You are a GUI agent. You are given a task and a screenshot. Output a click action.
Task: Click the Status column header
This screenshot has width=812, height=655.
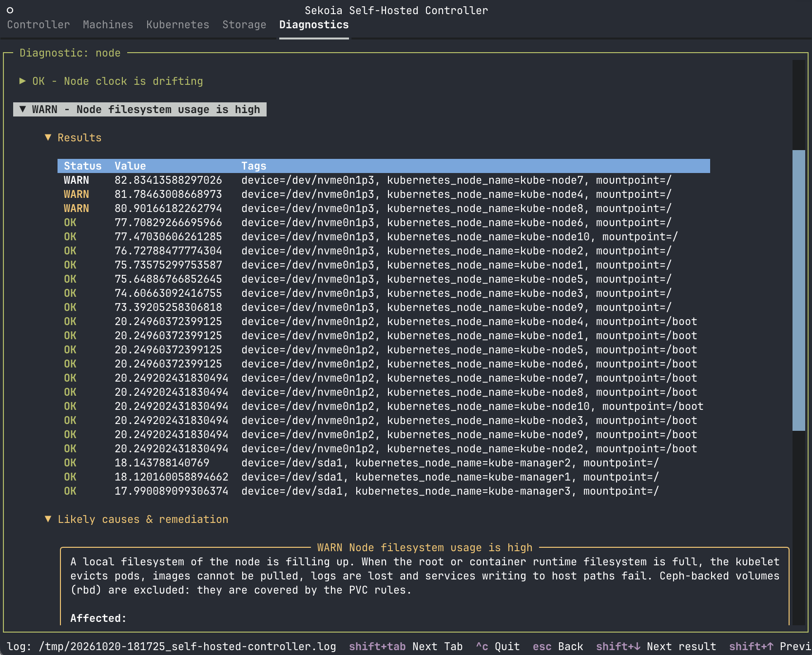click(x=83, y=166)
